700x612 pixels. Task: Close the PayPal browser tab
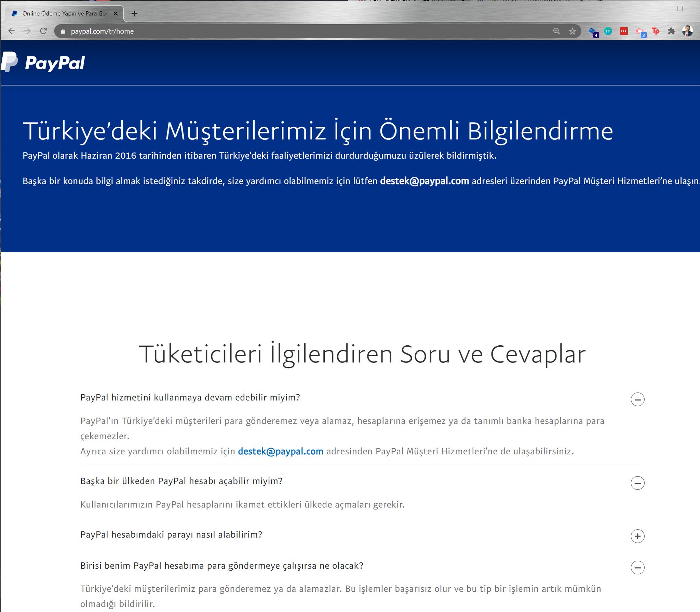[116, 14]
